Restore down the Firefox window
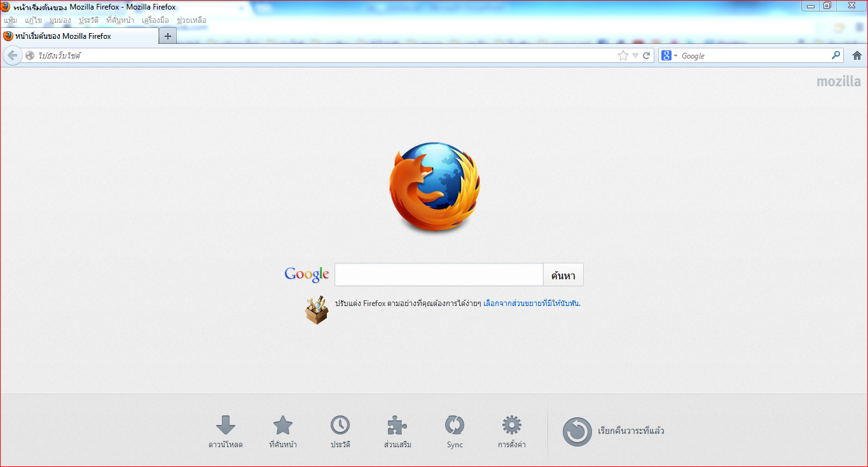This screenshot has width=868, height=467. [x=827, y=6]
